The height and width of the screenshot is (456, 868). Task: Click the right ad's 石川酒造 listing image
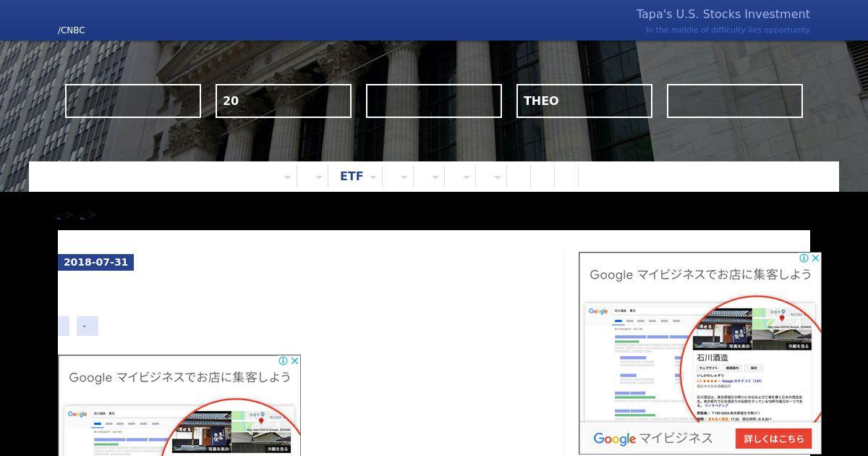tap(723, 329)
